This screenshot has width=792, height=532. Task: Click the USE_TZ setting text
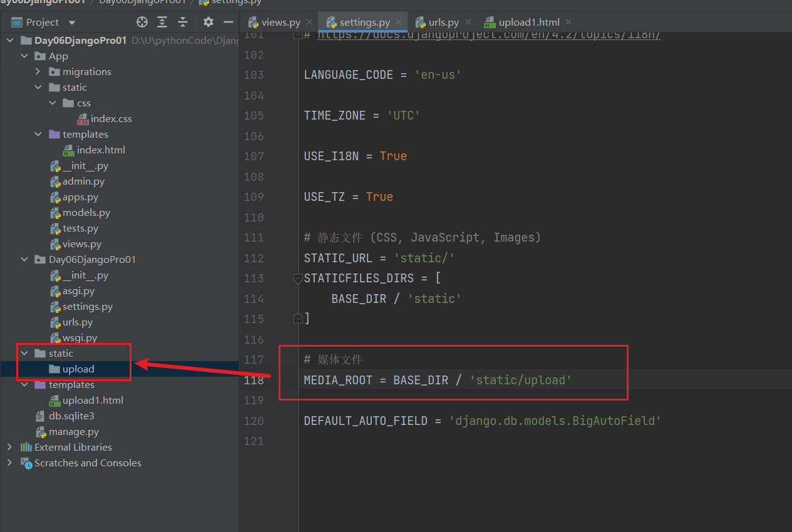[x=324, y=197]
